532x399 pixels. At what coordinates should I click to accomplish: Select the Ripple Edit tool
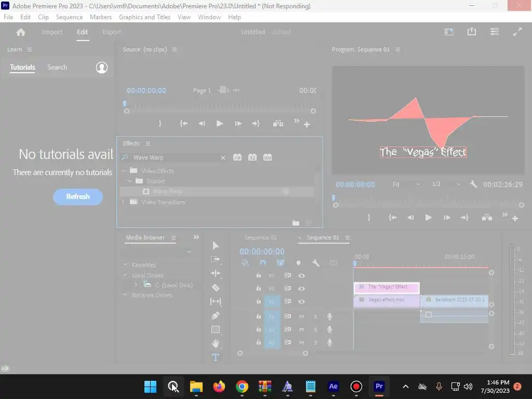coord(216,273)
